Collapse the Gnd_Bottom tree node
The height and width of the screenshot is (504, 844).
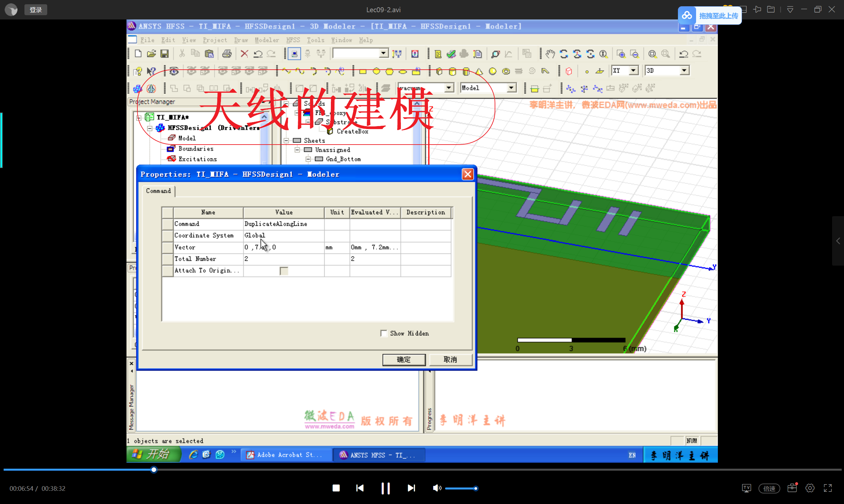[308, 159]
